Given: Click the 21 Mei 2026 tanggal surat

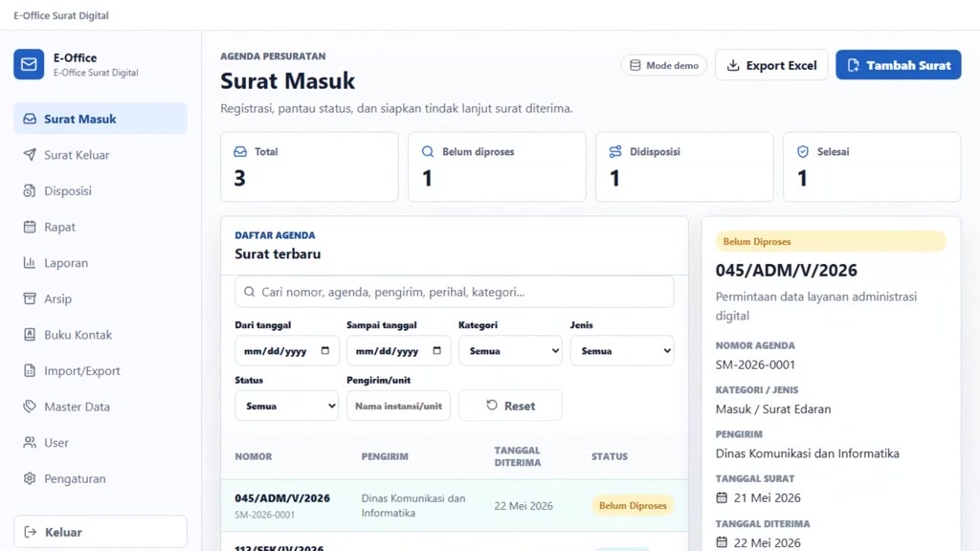Looking at the screenshot, I should pos(767,497).
